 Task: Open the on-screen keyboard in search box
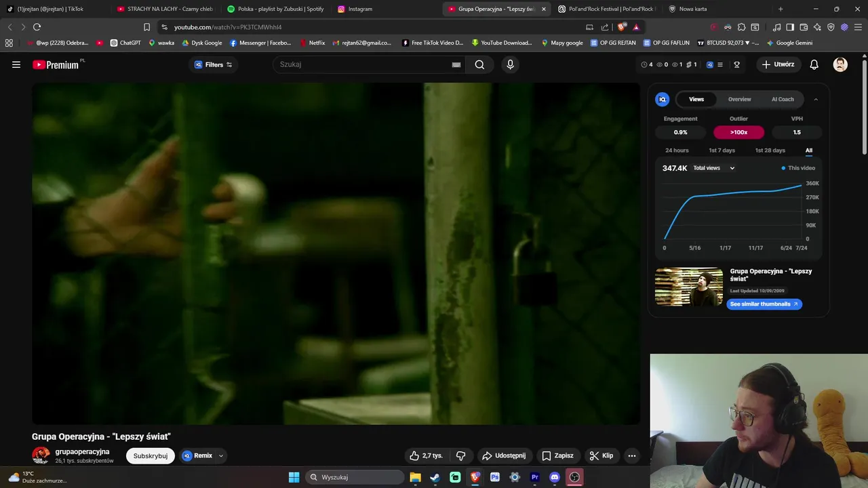(456, 64)
